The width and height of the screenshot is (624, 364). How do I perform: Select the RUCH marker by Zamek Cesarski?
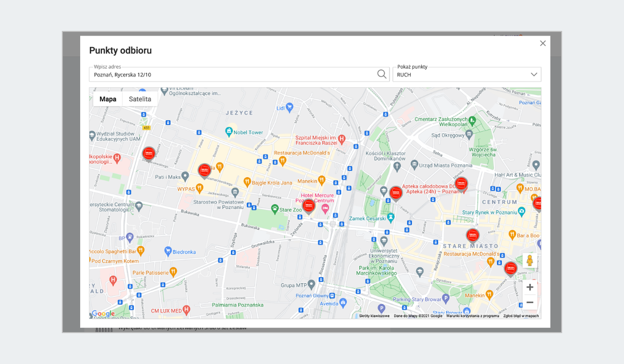(x=396, y=194)
